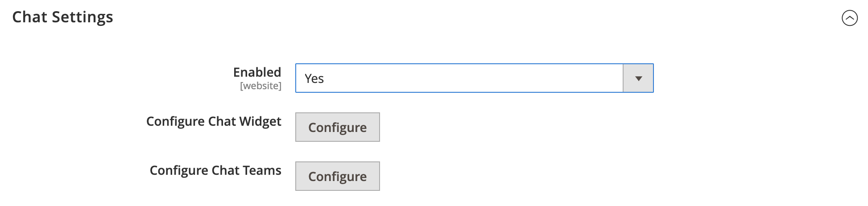Open the teams Configure link button
The height and width of the screenshot is (206, 868).
point(337,177)
